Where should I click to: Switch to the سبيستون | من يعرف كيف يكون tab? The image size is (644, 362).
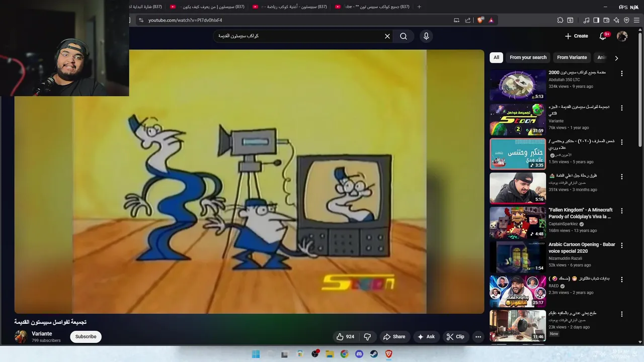pos(206,7)
